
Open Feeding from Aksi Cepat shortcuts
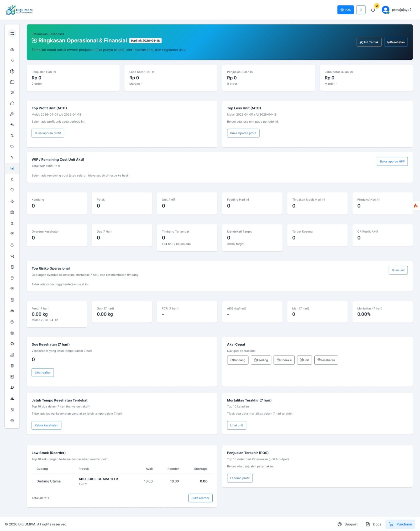click(x=261, y=360)
